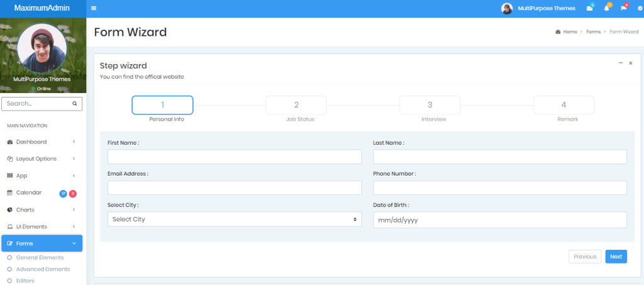Open the UI Elements menu item
The height and width of the screenshot is (285, 644).
coord(42,226)
